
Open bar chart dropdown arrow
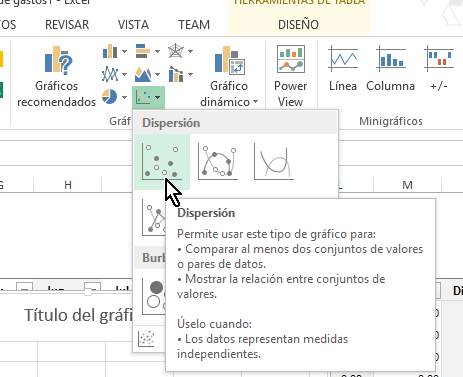pos(157,51)
